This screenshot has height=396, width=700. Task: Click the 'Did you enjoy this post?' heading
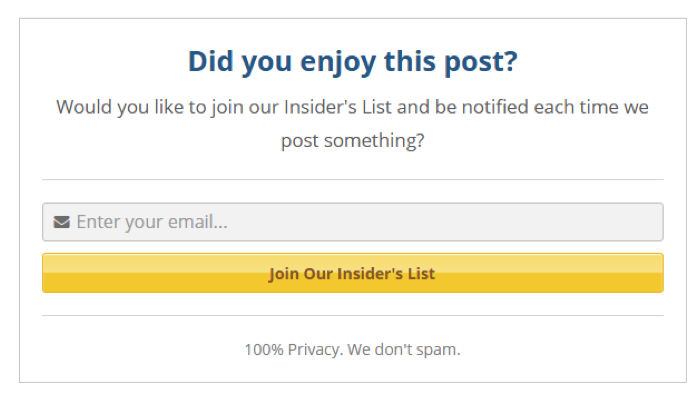pyautogui.click(x=353, y=62)
